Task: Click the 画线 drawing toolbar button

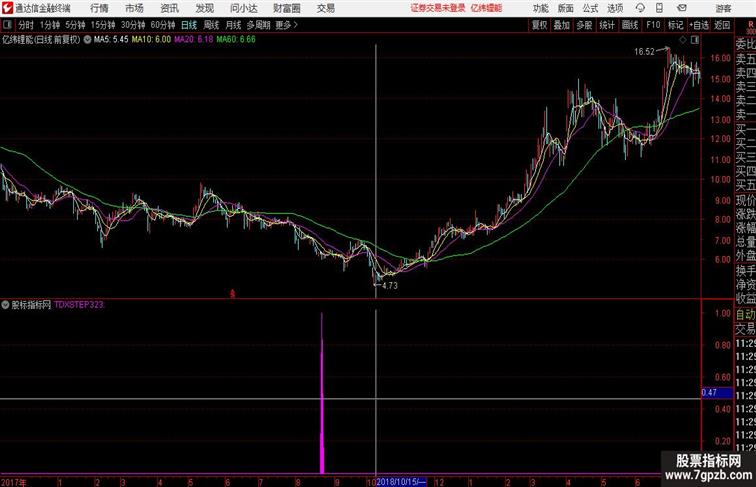Action: (630, 25)
